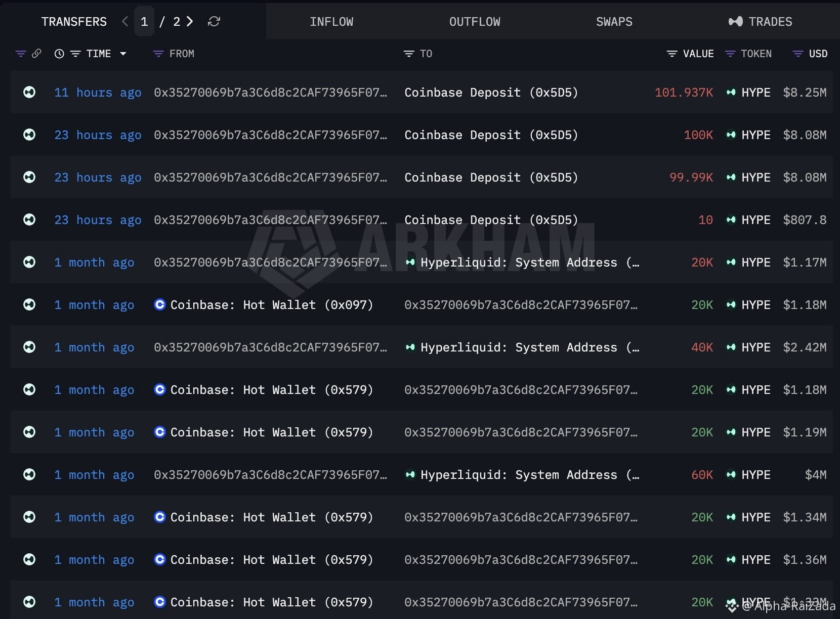
Task: Switch to the INFLOW tab
Action: [x=331, y=22]
